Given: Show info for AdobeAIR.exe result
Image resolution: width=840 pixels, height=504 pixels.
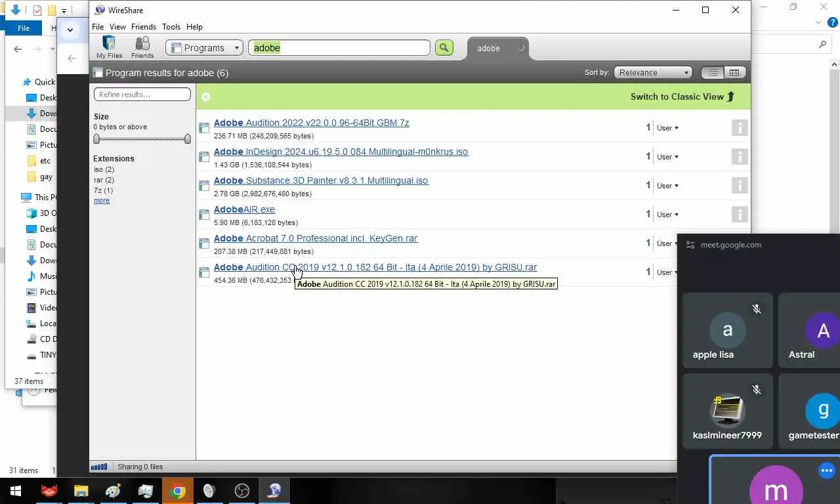Looking at the screenshot, I should click(740, 215).
